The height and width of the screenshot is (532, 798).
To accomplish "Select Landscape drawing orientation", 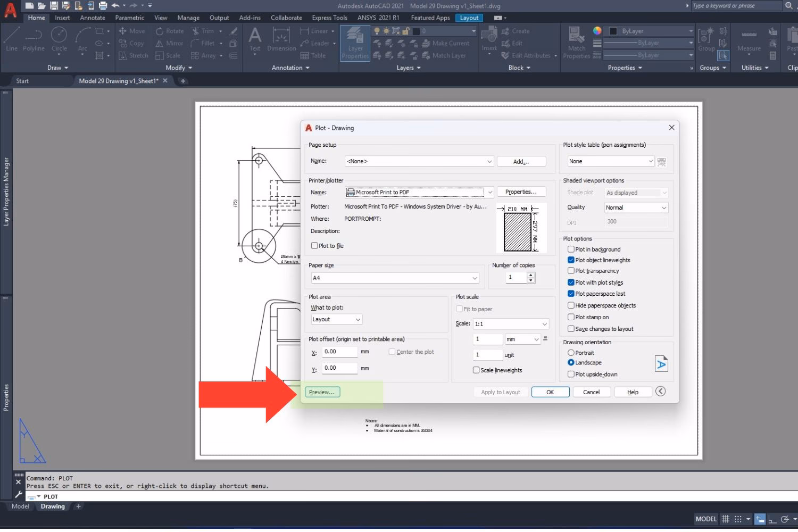I will coord(571,362).
